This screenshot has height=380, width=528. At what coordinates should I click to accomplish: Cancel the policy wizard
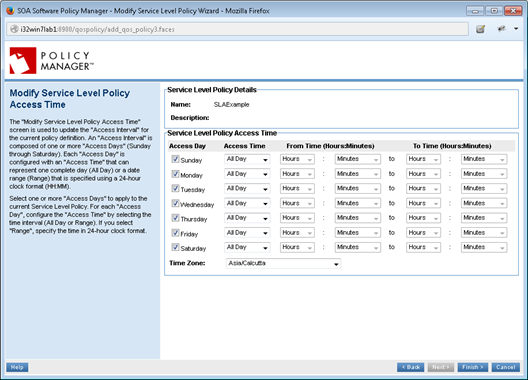tap(505, 367)
